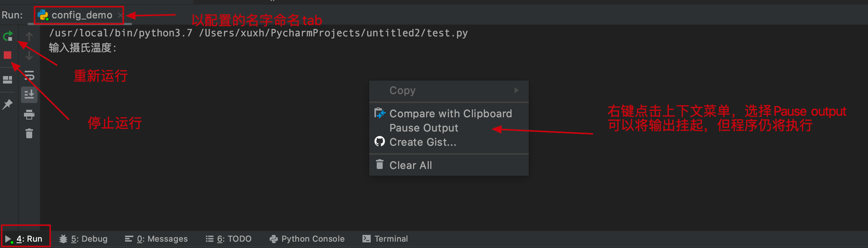Toggle Scroll to the End button
868x248 pixels.
[x=29, y=95]
